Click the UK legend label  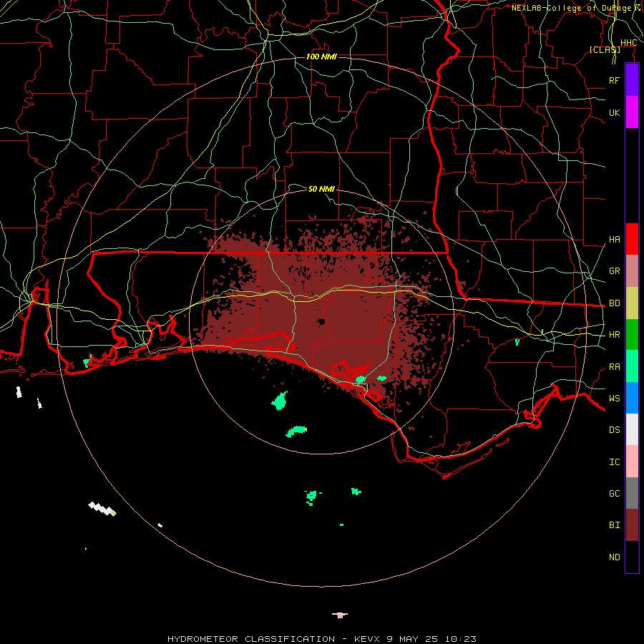[614, 112]
